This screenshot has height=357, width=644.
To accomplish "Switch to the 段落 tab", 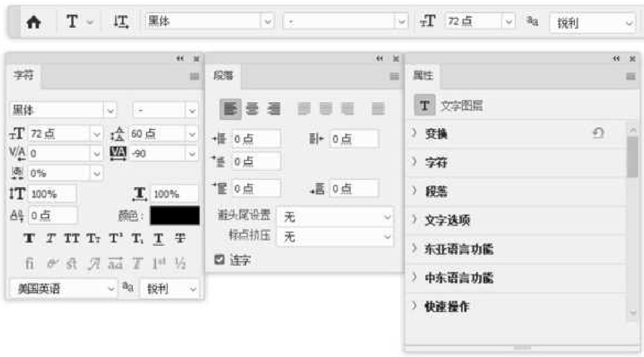I will click(224, 76).
